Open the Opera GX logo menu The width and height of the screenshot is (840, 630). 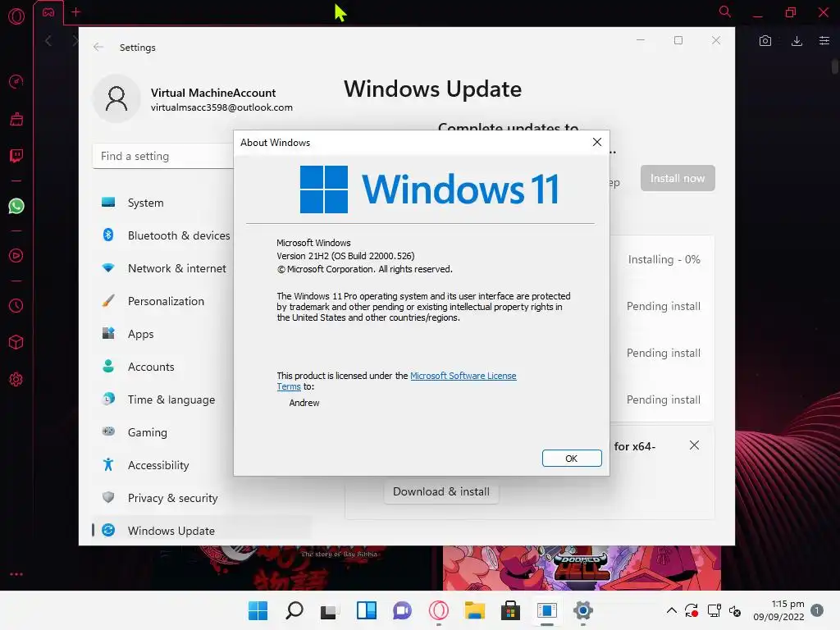(16, 16)
